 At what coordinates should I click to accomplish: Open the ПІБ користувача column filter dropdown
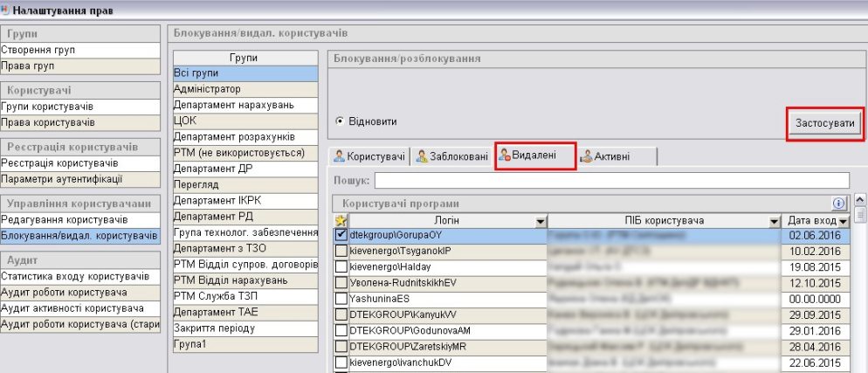(x=774, y=221)
